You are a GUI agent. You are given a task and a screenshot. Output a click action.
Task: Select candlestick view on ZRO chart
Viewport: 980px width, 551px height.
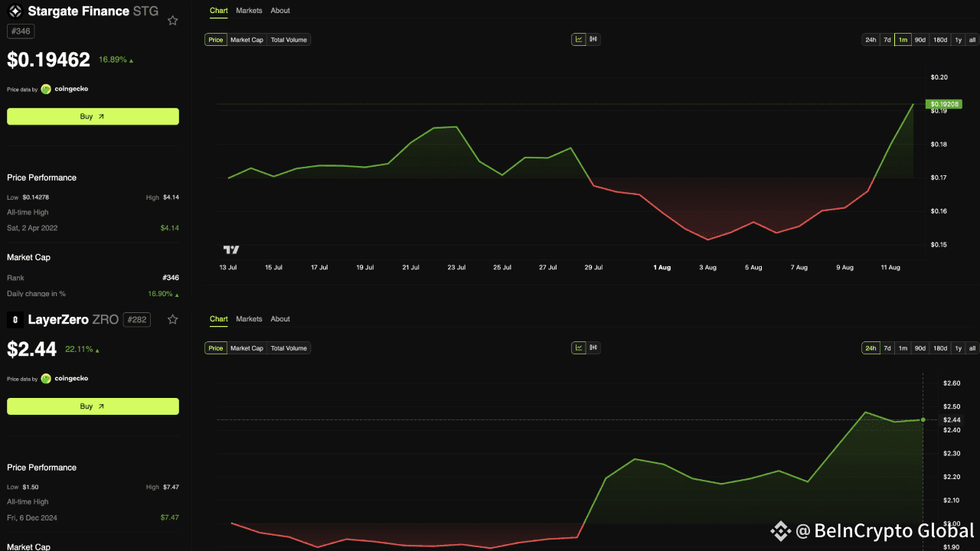point(593,347)
